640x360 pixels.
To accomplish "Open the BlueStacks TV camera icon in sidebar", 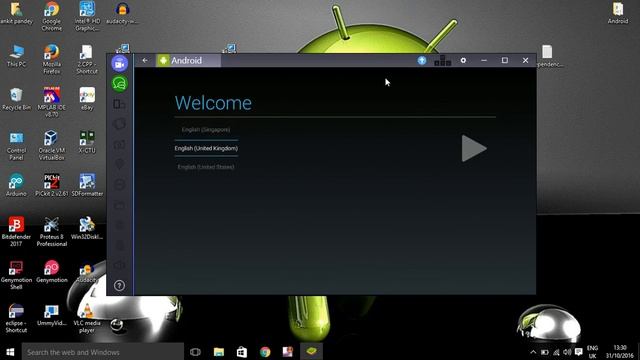I will click(120, 64).
